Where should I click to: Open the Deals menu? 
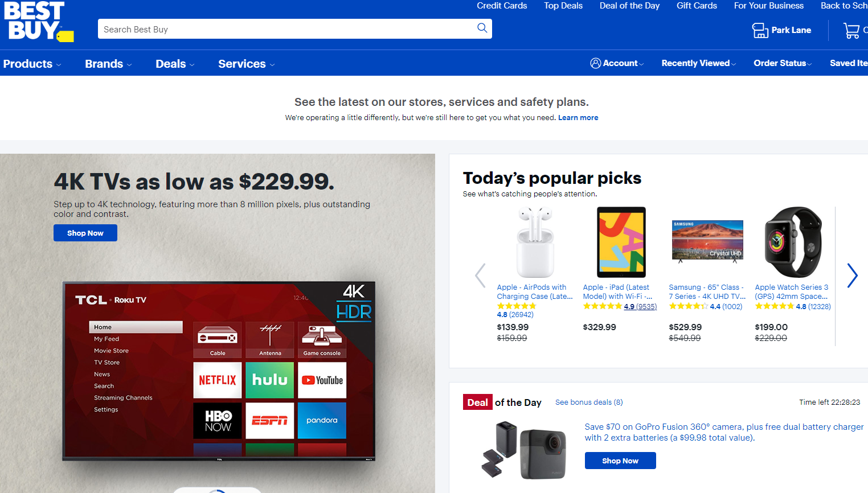[175, 64]
